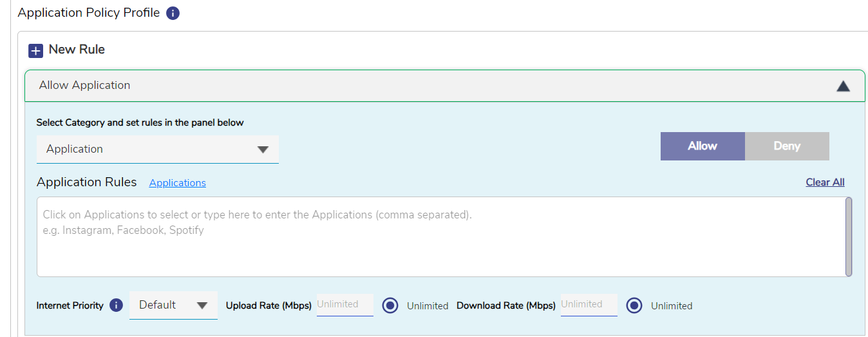Click the Allow Application header title
The image size is (868, 337).
[x=84, y=85]
